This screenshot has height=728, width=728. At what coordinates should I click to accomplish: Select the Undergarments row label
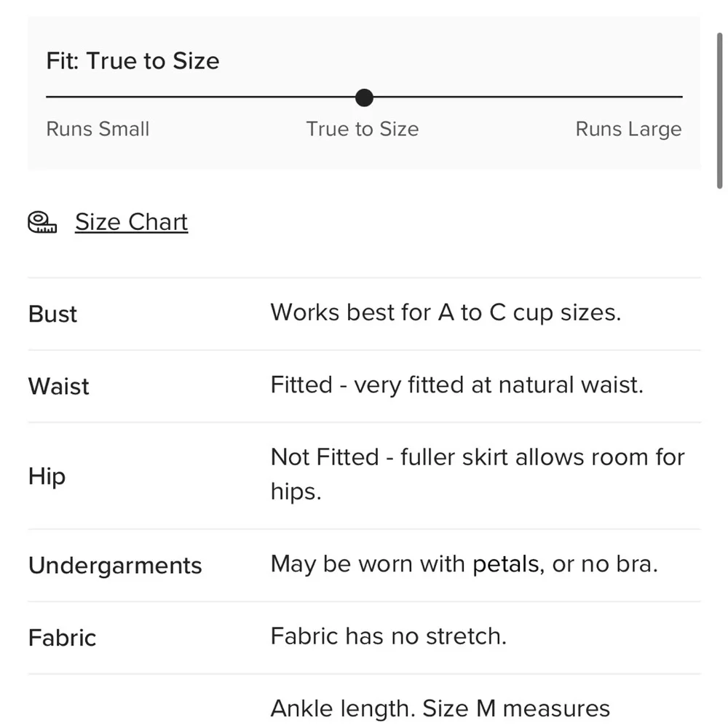click(115, 566)
